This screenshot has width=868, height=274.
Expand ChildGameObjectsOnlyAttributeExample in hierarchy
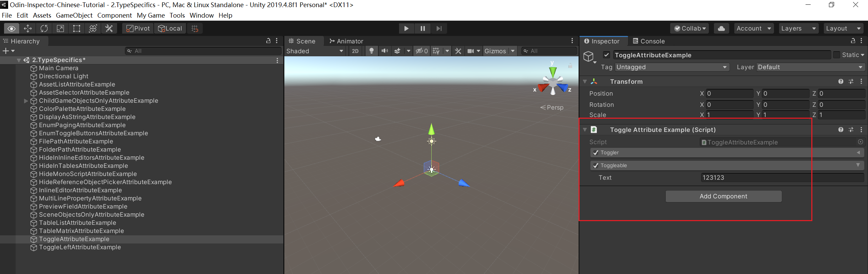[x=26, y=101]
